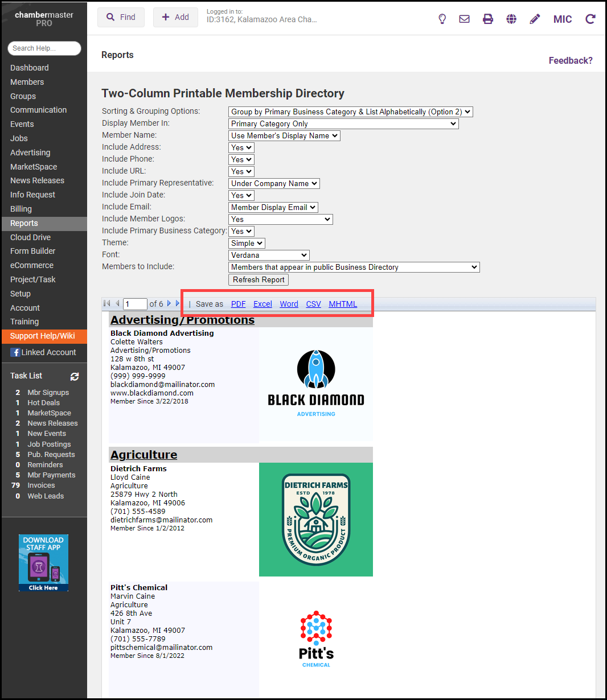The image size is (607, 700).
Task: Open Members to Include dropdown
Action: coord(354,267)
